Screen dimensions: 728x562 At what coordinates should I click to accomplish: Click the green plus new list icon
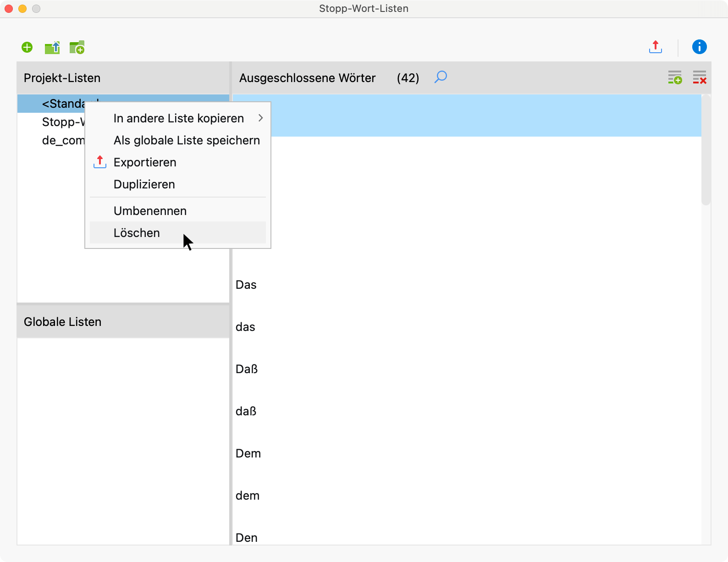click(27, 47)
